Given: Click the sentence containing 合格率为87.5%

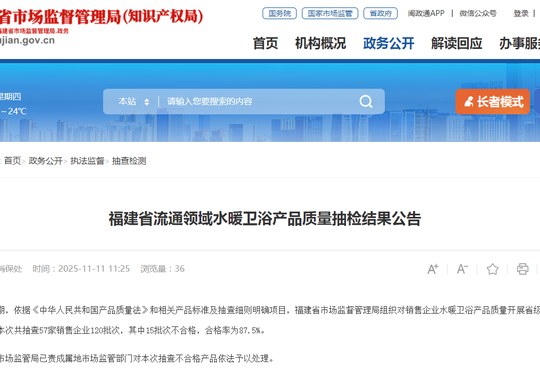Looking at the screenshot, I should click(132, 330).
